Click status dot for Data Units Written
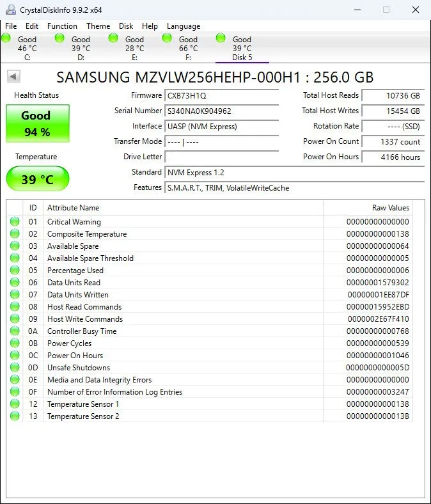Image resolution: width=431 pixels, height=504 pixels. 15,294
